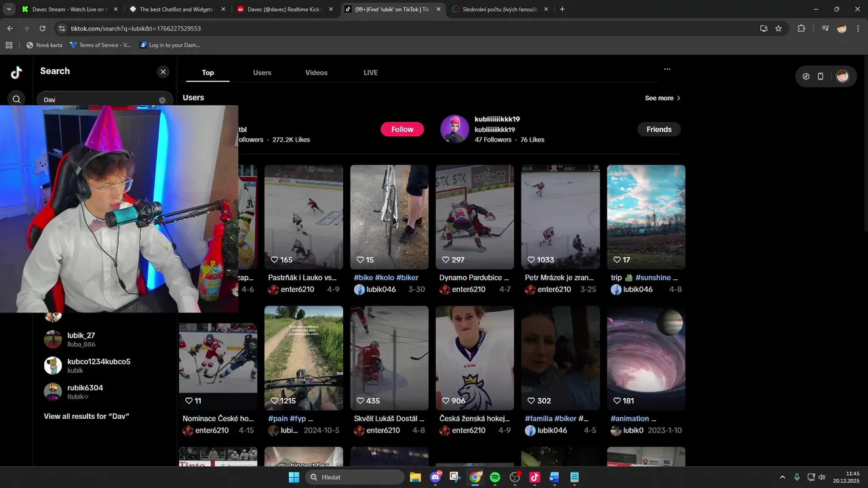Image resolution: width=868 pixels, height=488 pixels.
Task: Open the trip #sunshine video thumbnail
Action: pyautogui.click(x=646, y=217)
